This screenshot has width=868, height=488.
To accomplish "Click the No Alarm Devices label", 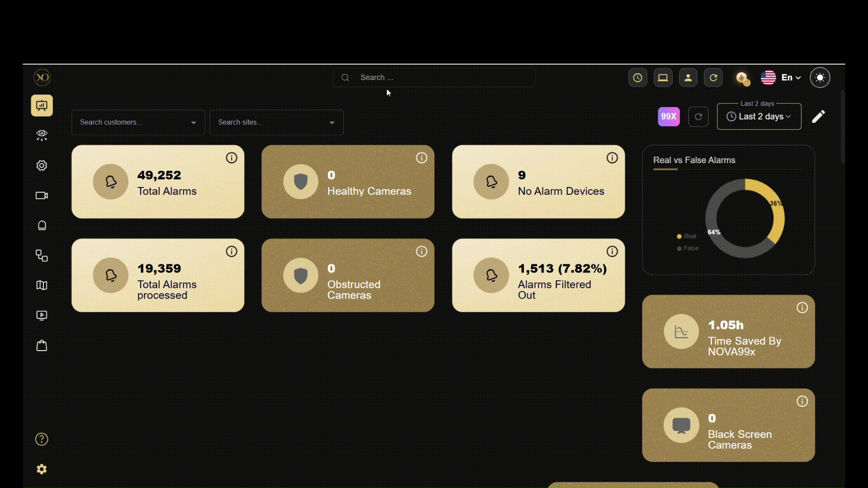I will pyautogui.click(x=561, y=191).
